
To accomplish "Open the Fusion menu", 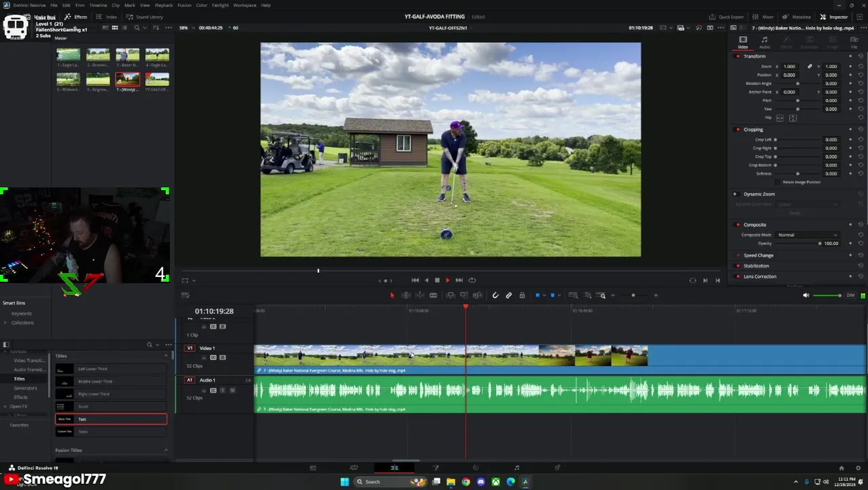I will click(x=184, y=5).
